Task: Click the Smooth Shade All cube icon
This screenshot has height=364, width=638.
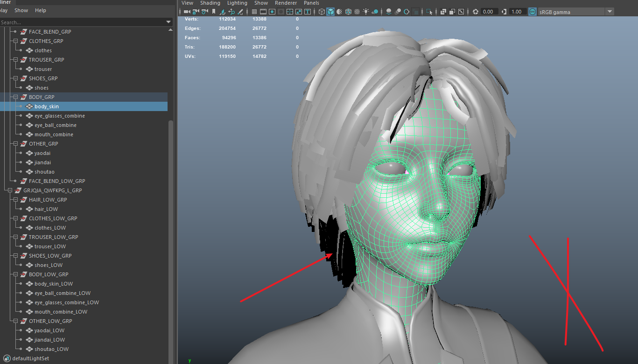Action: 330,12
